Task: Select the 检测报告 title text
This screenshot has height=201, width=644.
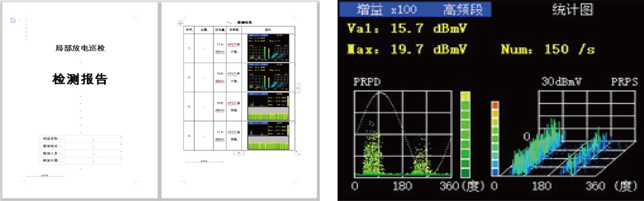Action: point(80,79)
